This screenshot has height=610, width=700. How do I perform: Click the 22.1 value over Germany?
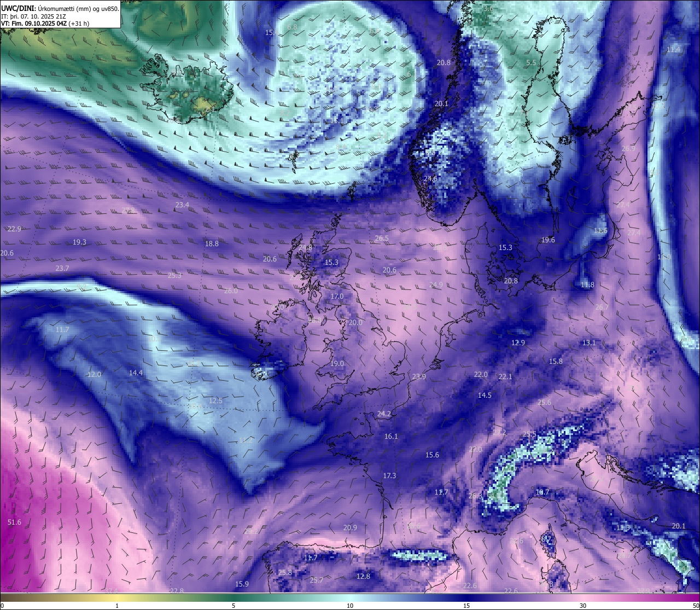[x=505, y=376]
